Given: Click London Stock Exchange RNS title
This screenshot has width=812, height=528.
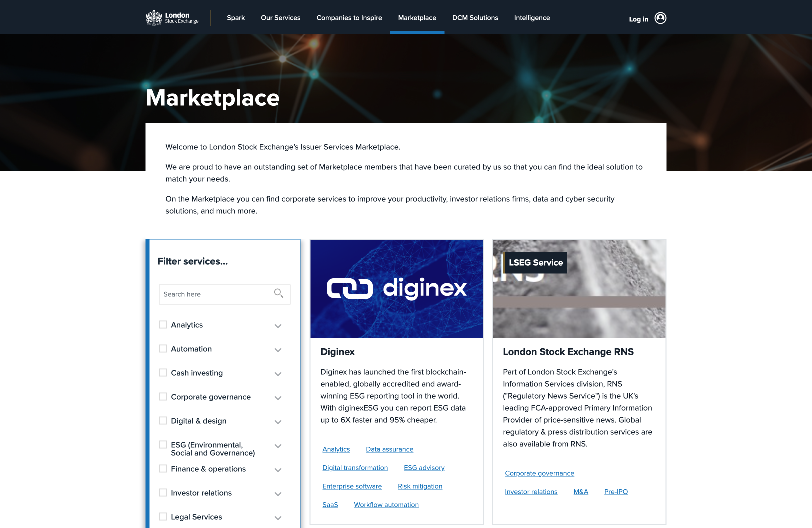Looking at the screenshot, I should pyautogui.click(x=568, y=352).
